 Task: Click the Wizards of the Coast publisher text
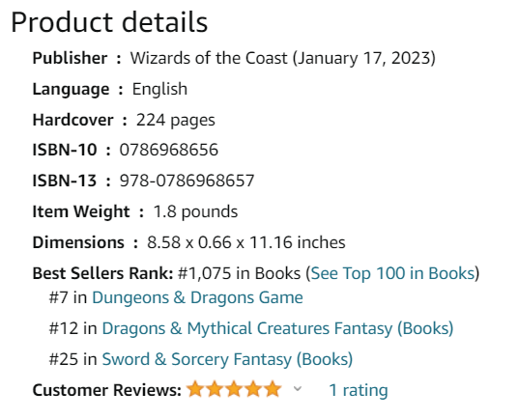pyautogui.click(x=209, y=58)
